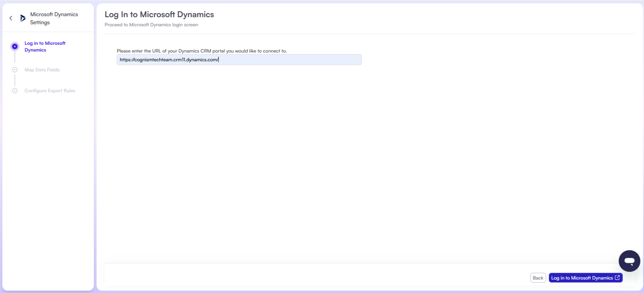Click the empty end of URL input box
Image resolution: width=644 pixels, height=293 pixels.
point(325,59)
